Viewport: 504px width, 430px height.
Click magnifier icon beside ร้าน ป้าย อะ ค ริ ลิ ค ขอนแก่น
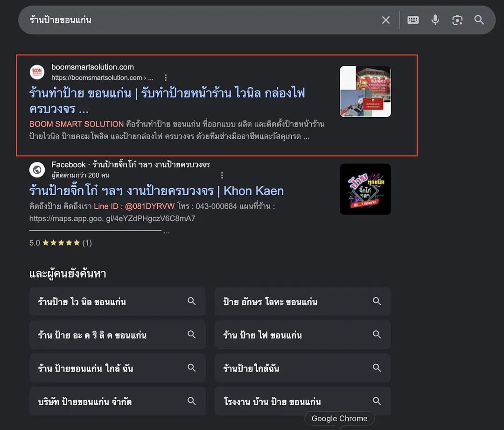coord(192,334)
